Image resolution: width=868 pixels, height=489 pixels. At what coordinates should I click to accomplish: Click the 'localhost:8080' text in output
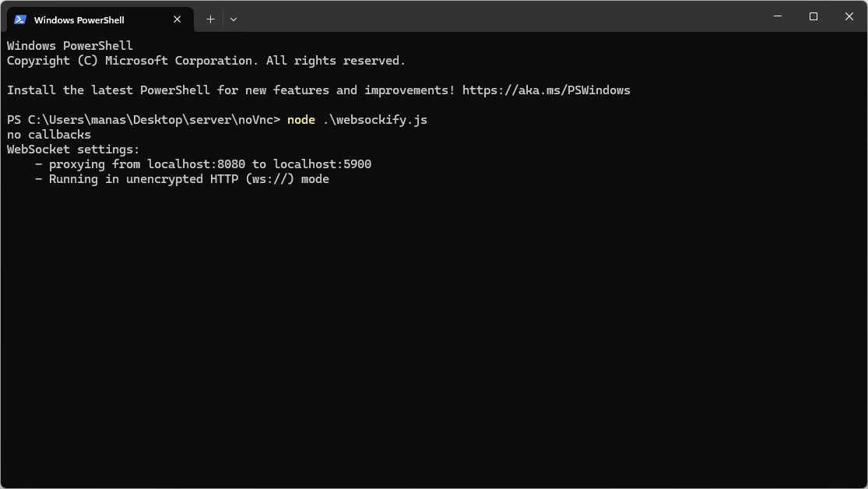tap(196, 164)
